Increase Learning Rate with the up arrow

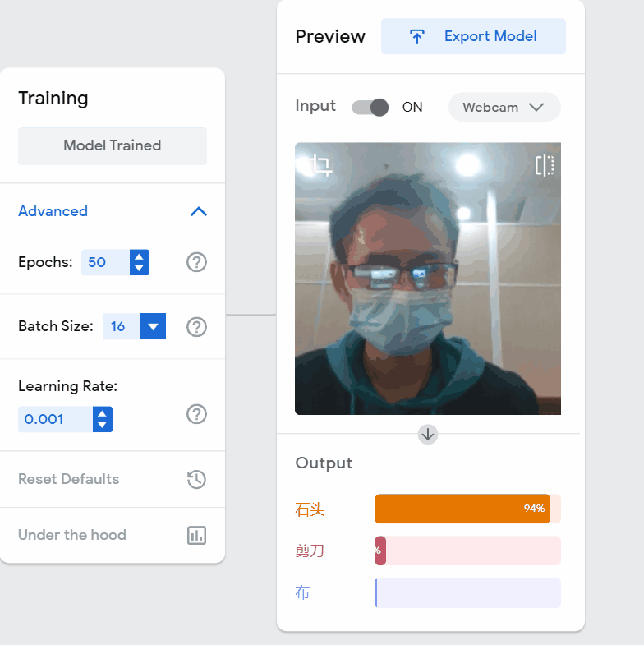coord(103,413)
